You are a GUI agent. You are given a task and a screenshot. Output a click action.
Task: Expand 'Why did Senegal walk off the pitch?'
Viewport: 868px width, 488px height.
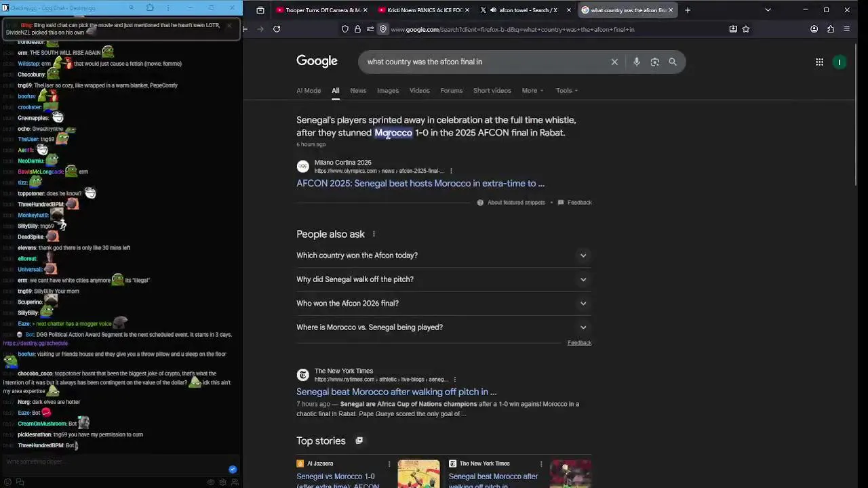443,279
